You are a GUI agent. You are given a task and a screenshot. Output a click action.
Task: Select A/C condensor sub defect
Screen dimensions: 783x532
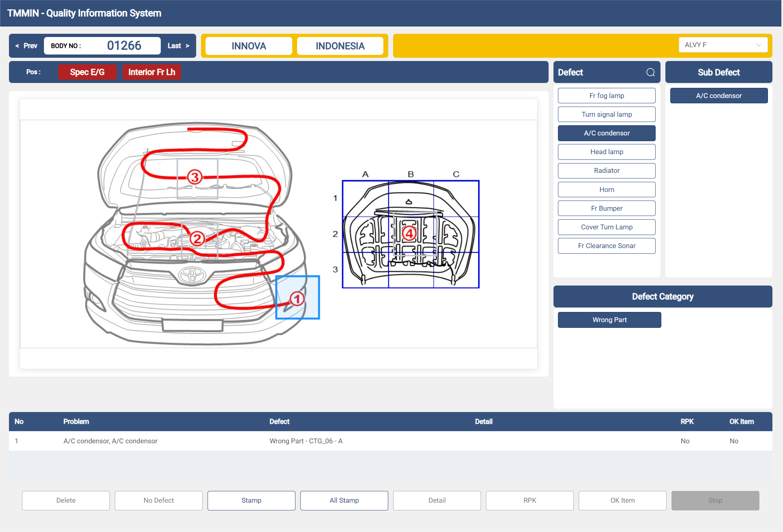click(x=719, y=96)
